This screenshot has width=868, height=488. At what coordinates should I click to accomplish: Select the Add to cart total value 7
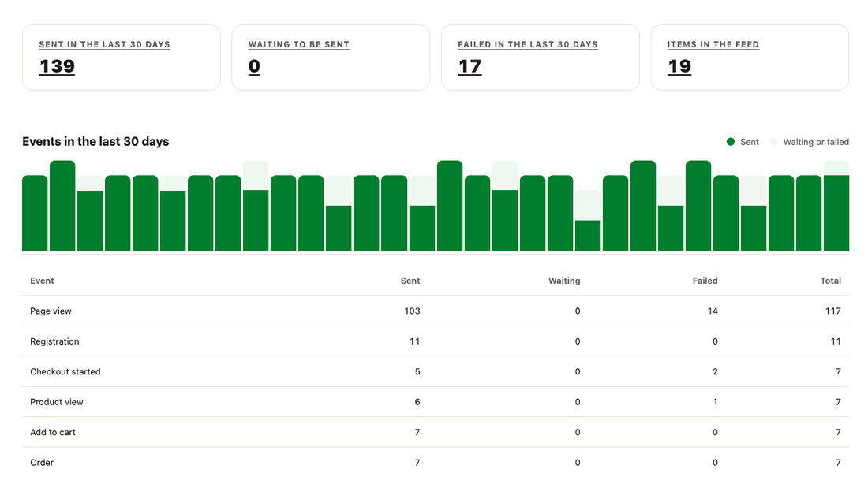(x=839, y=432)
